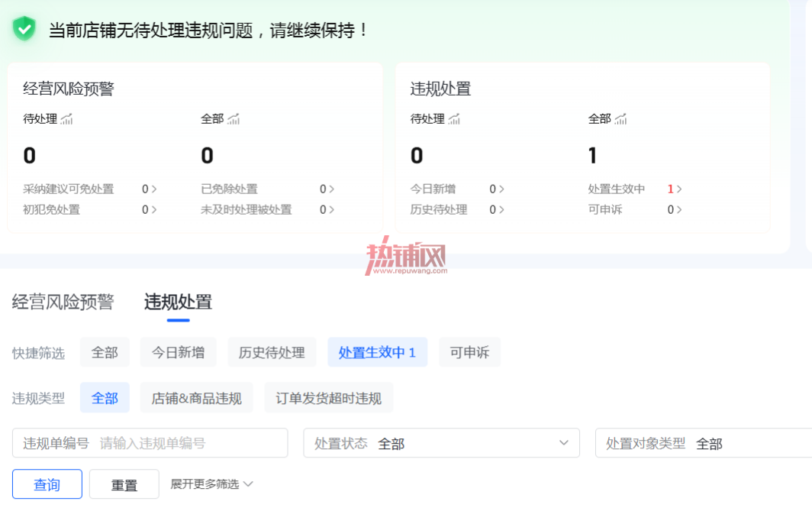Click the 查询 button

click(47, 484)
